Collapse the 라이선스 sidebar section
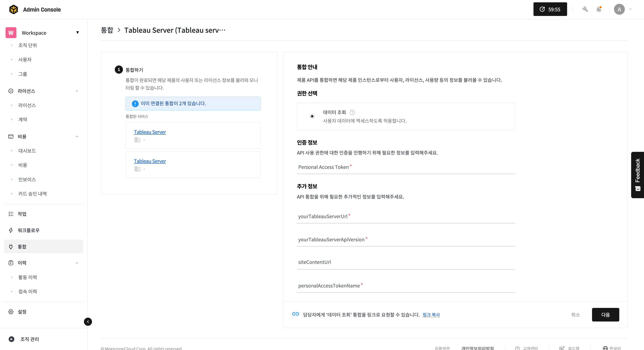Screen dimensions: 644x350 click(77, 91)
